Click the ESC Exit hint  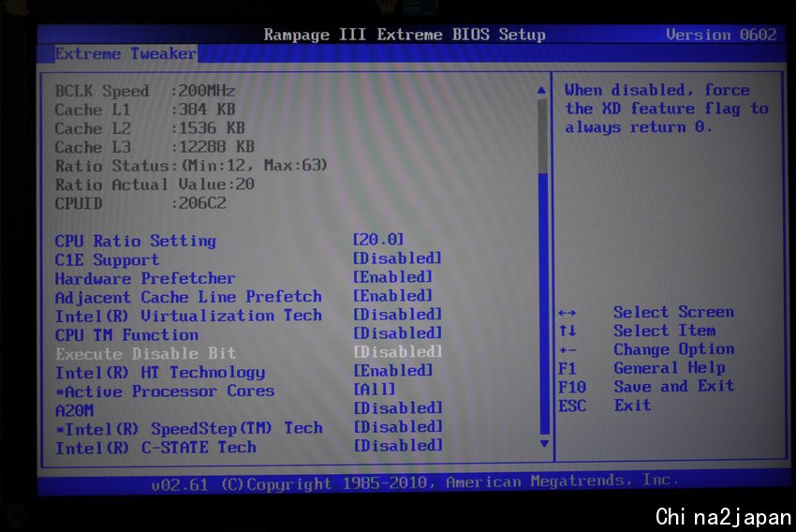[x=604, y=406]
